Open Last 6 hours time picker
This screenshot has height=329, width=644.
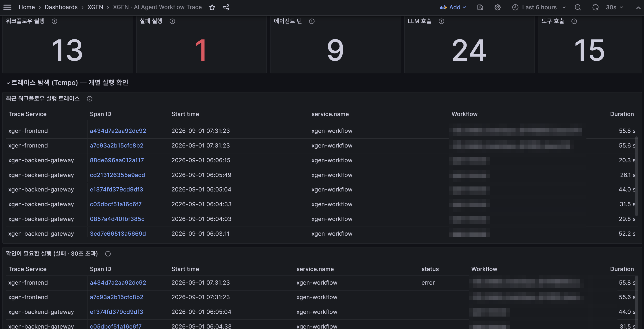539,7
